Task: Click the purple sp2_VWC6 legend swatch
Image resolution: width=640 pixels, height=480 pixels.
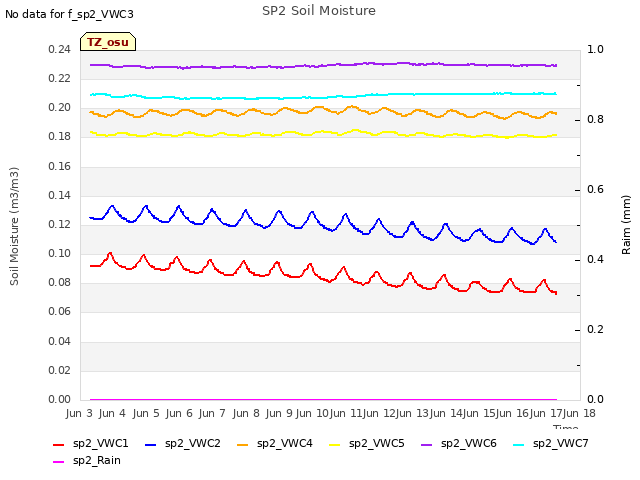Action: (x=427, y=444)
